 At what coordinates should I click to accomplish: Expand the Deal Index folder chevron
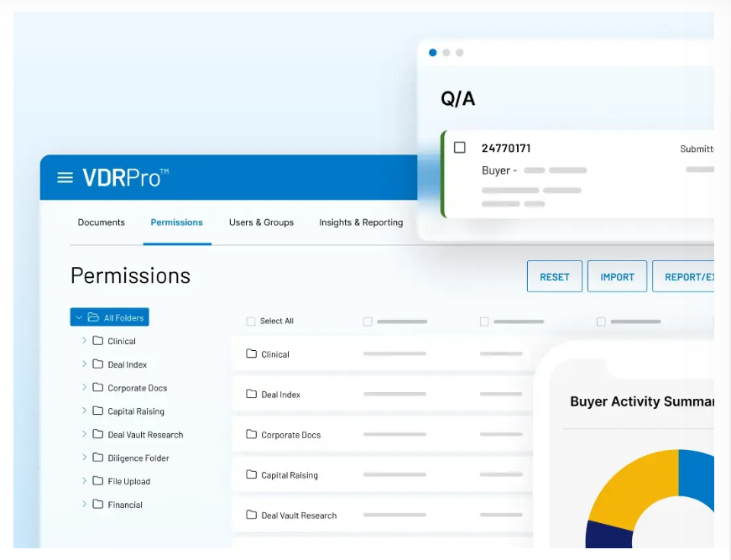85,364
